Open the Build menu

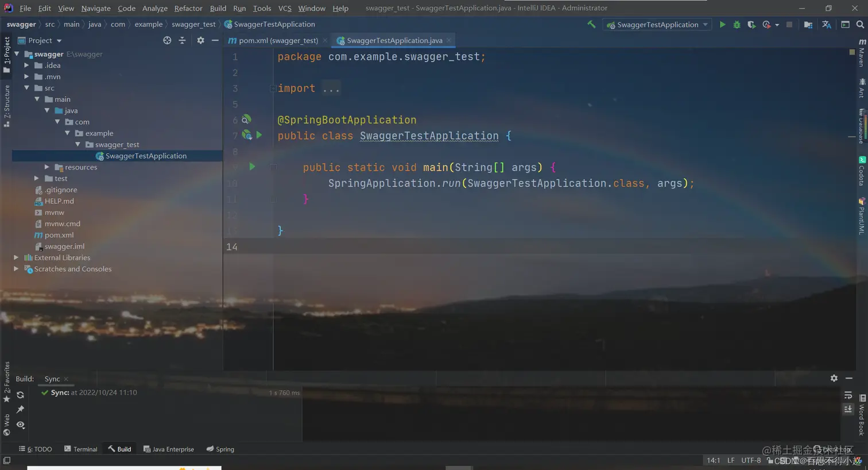[x=218, y=8]
